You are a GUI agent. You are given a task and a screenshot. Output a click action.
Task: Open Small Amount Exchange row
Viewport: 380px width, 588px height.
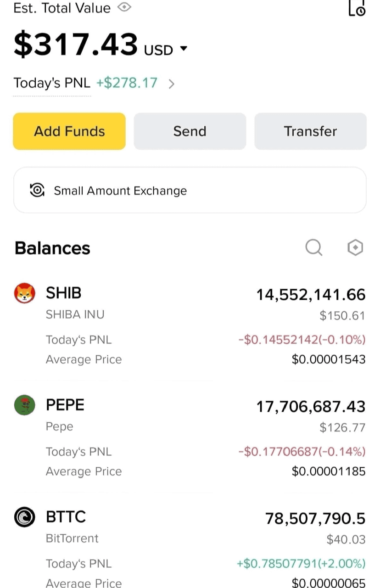pyautogui.click(x=190, y=190)
